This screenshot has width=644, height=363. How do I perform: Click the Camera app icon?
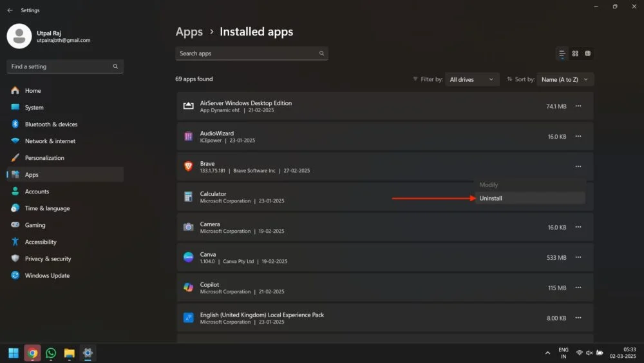[188, 227]
